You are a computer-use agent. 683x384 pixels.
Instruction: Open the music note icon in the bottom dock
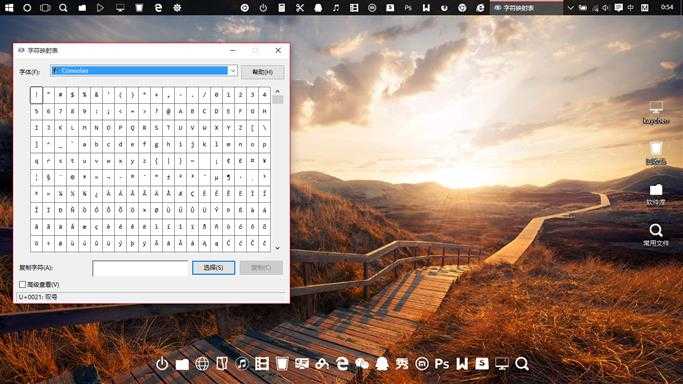(x=242, y=364)
